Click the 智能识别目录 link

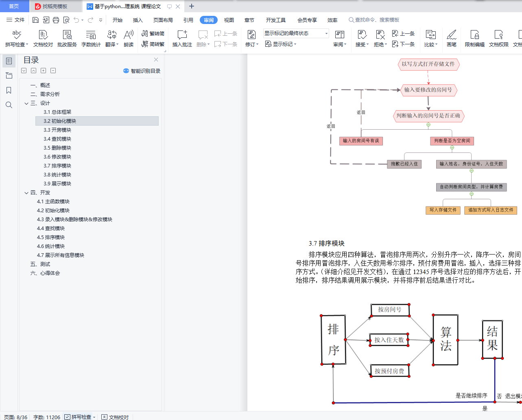tap(142, 71)
